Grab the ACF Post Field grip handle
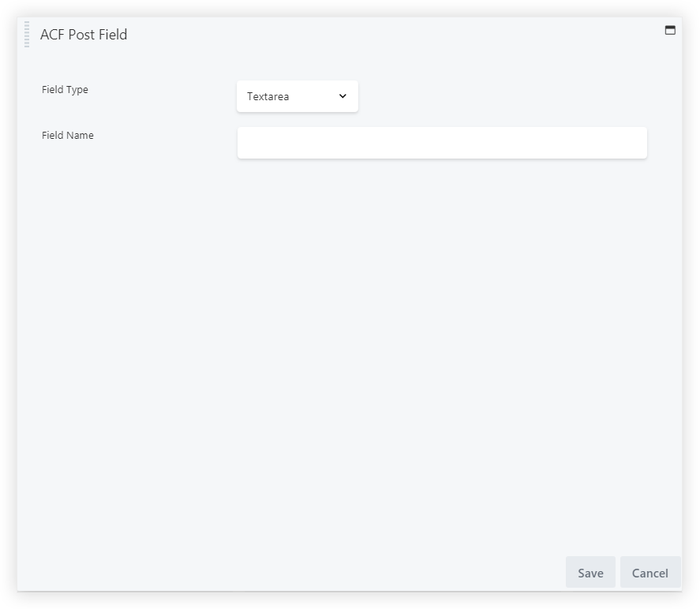Screen dimensions: 700x609 click(27, 35)
